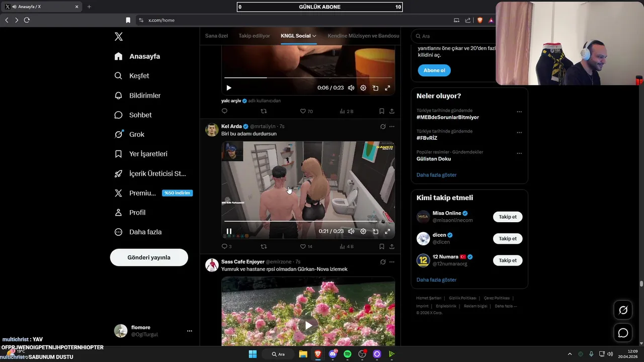The width and height of the screenshot is (644, 362).
Task: Like post with 70 likes
Action: 306,111
